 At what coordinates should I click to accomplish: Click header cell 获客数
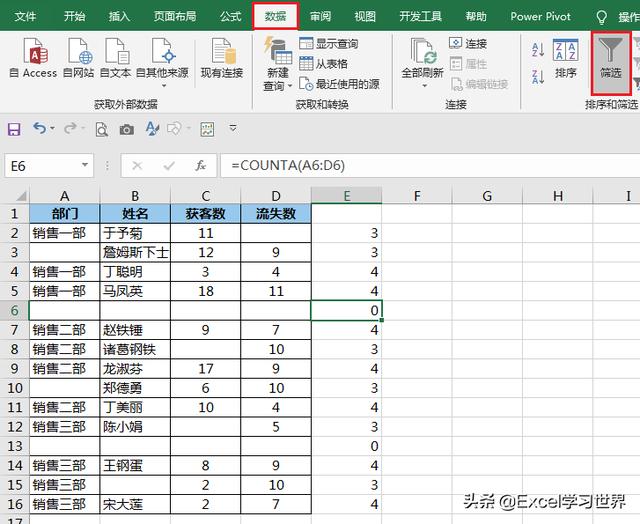[x=205, y=213]
